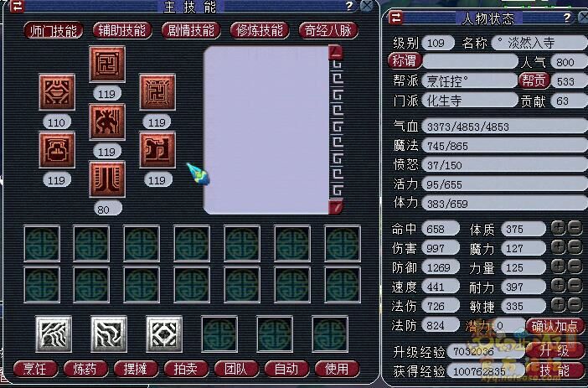Click the third white diamond skill icon

click(164, 334)
